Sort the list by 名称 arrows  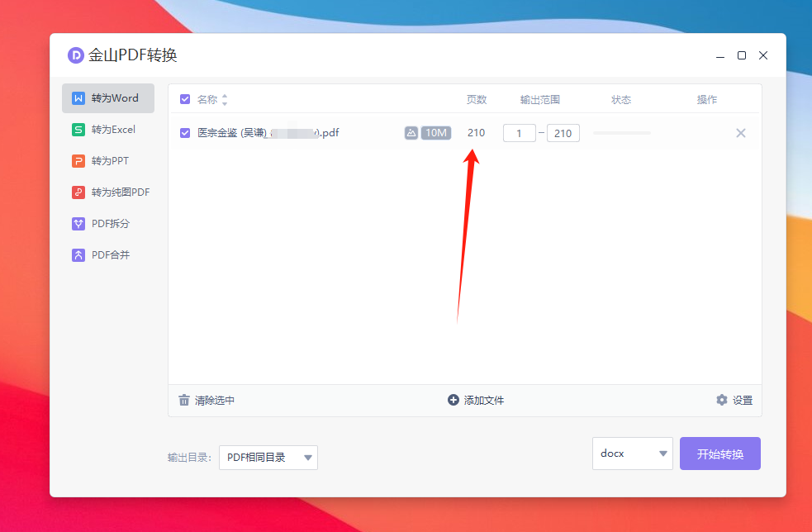[x=225, y=100]
